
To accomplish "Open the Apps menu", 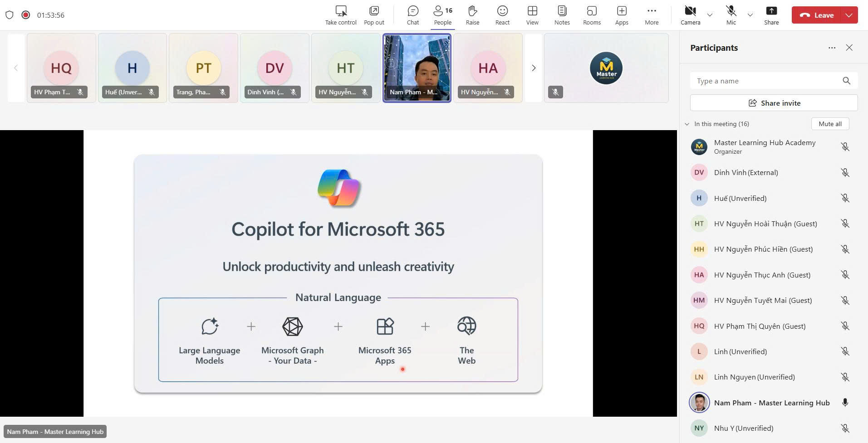I will click(622, 15).
